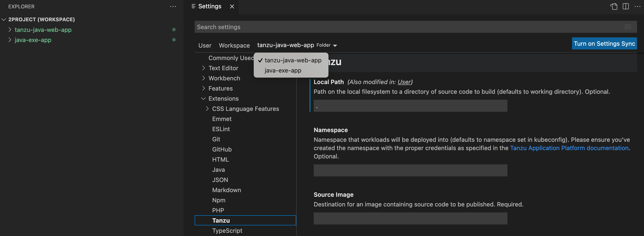Screen dimensions: 644x236
Task: Close the Settings tab
Action: [x=232, y=6]
